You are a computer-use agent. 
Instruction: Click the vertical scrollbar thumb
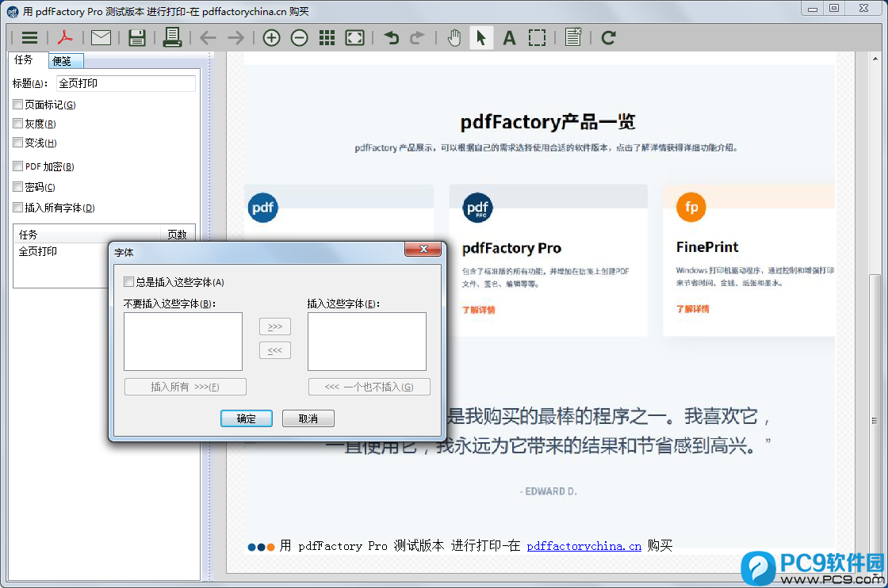tap(875, 421)
